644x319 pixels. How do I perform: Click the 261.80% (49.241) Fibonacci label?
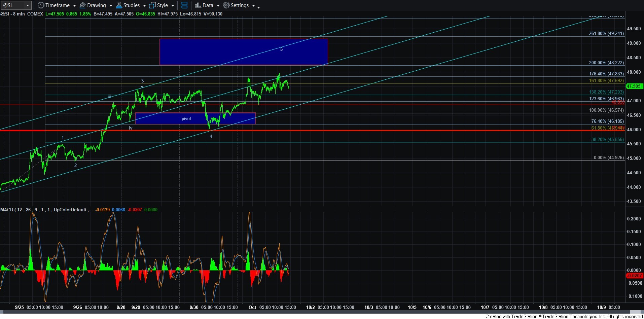coord(606,33)
